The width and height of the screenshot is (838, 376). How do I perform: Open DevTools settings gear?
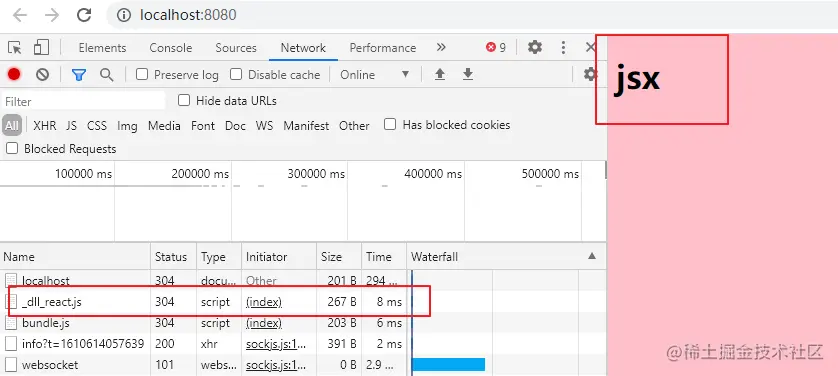[x=534, y=48]
